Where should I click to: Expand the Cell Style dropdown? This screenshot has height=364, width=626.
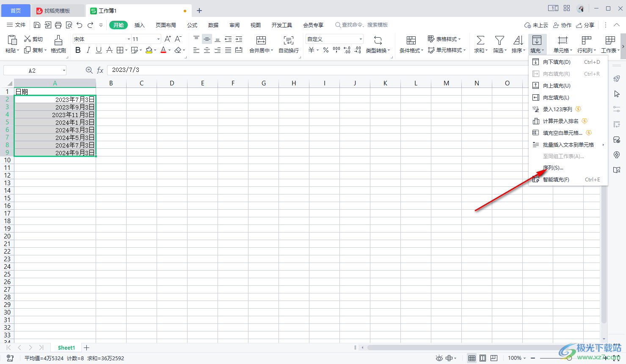464,50
